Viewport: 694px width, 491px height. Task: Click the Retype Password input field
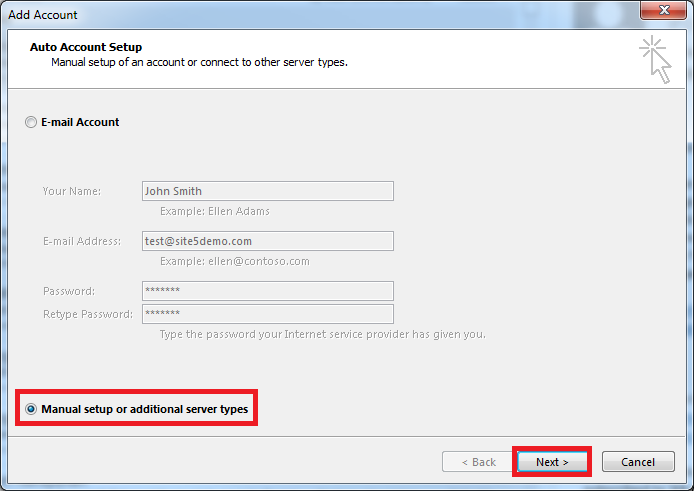267,314
